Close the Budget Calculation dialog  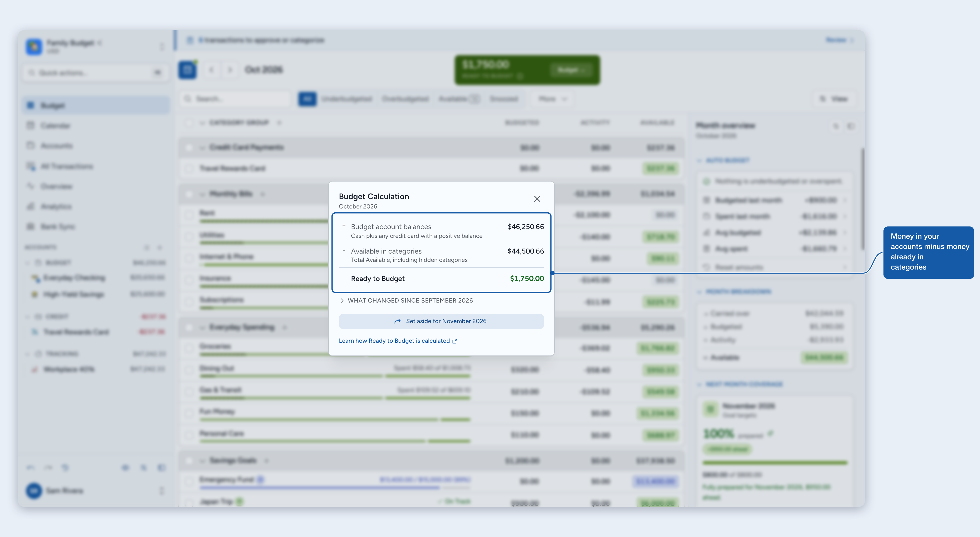(537, 199)
